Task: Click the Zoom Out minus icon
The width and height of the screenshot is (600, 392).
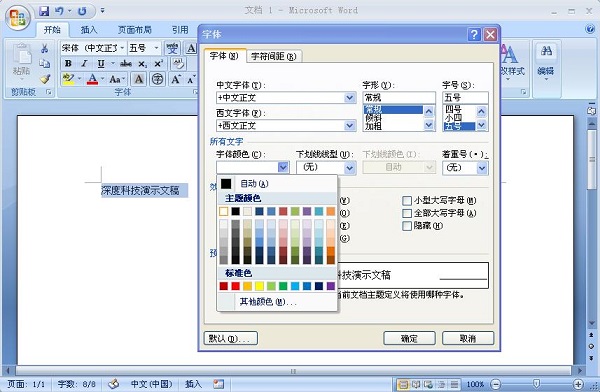Action: pos(496,384)
